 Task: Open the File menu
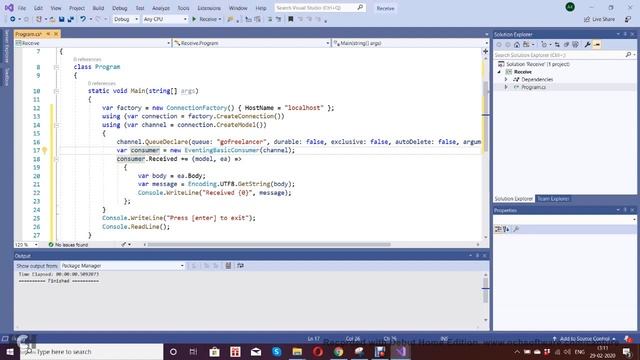point(22,8)
